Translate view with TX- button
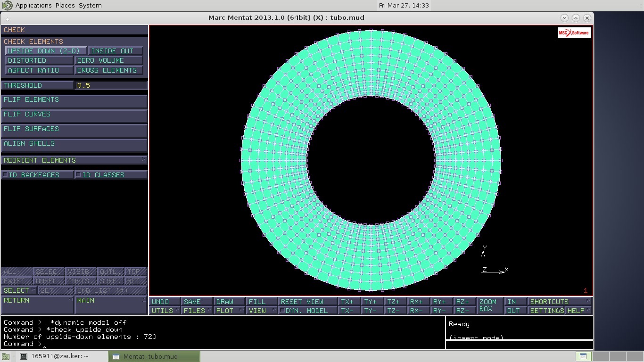Viewport: 644px width, 362px height. pyautogui.click(x=349, y=311)
